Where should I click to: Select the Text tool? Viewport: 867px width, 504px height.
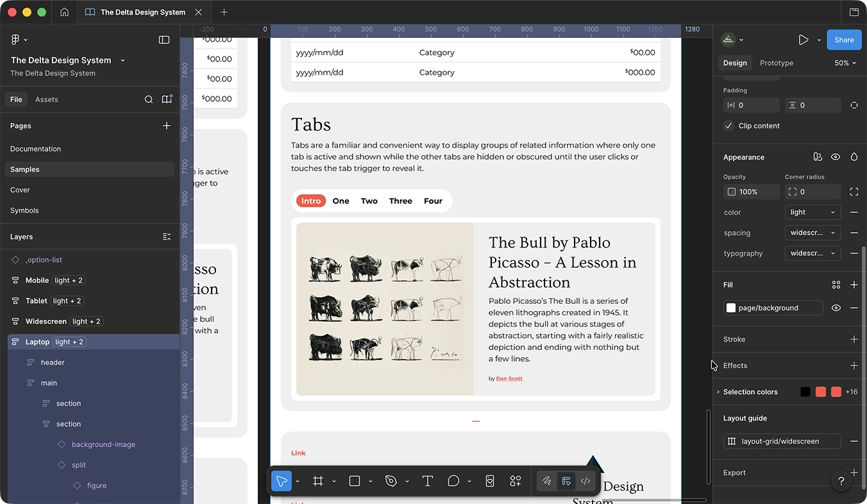(428, 481)
